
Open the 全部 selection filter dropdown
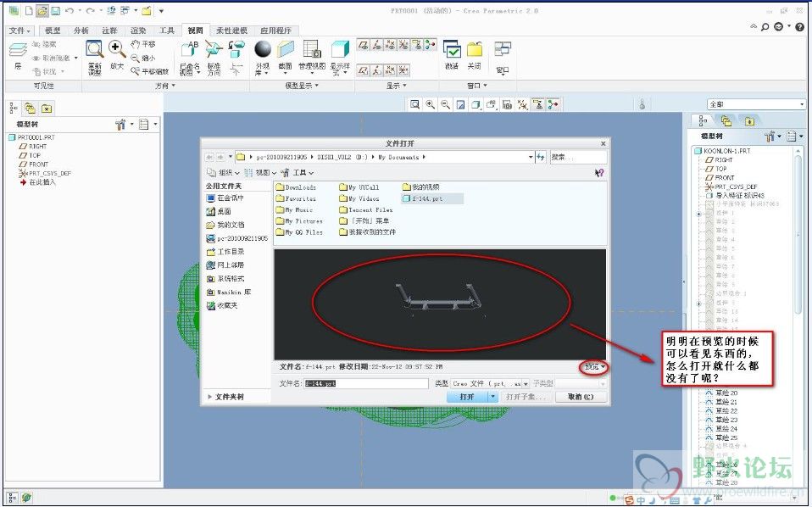[x=756, y=104]
